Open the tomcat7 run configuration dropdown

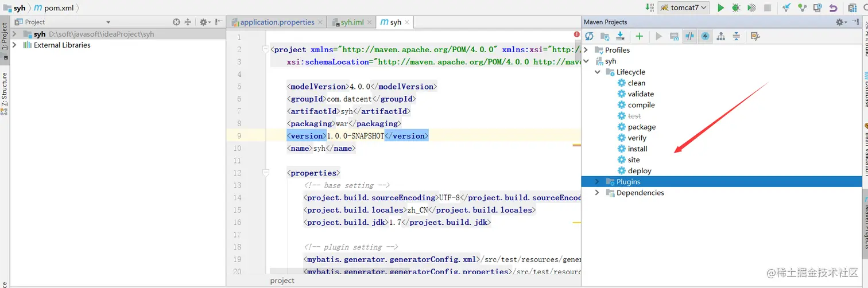[684, 7]
